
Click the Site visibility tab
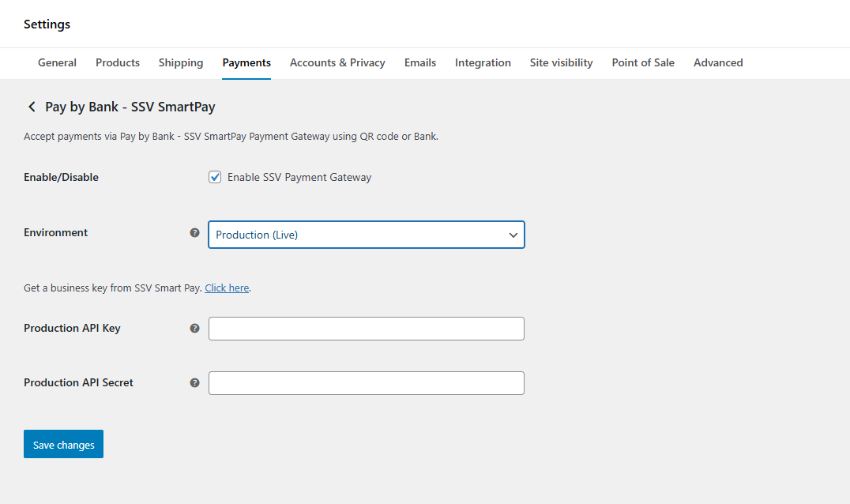click(561, 62)
